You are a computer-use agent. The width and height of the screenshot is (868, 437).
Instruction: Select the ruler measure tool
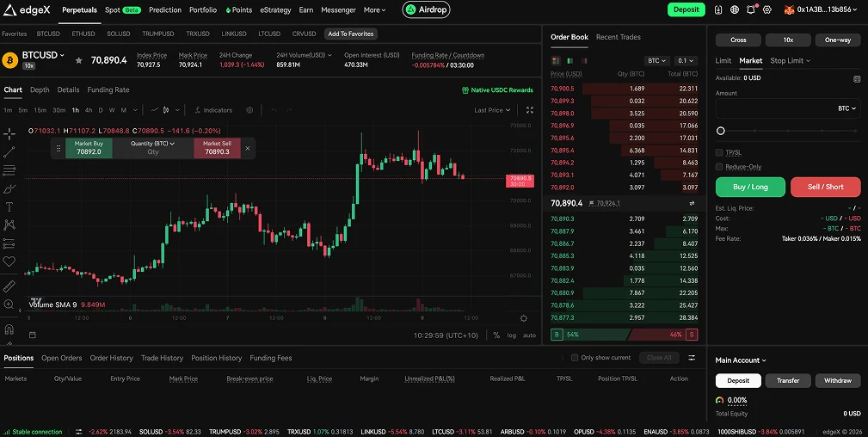[x=9, y=286]
